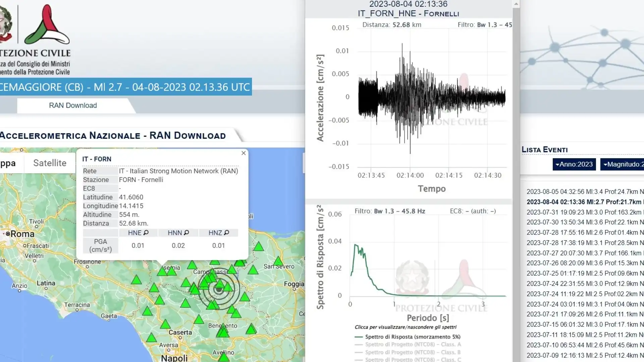
Task: Expand the Magnitudo filter dropdown
Action: 622,164
